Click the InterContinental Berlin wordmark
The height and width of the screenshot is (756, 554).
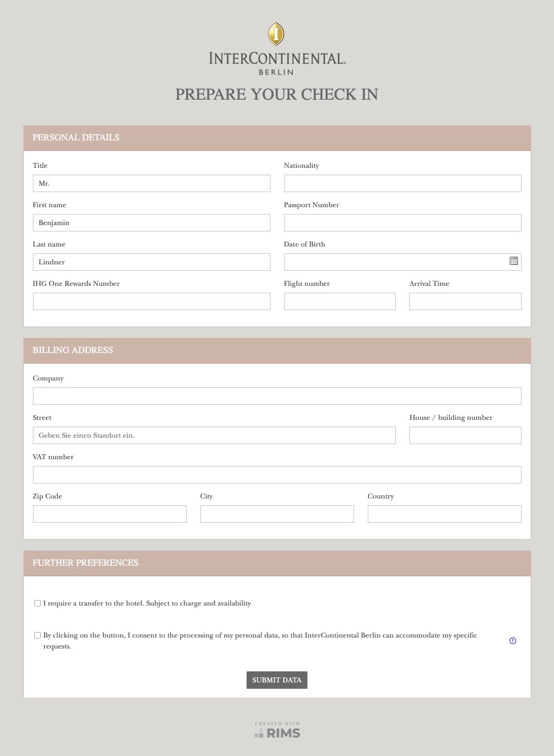[277, 63]
